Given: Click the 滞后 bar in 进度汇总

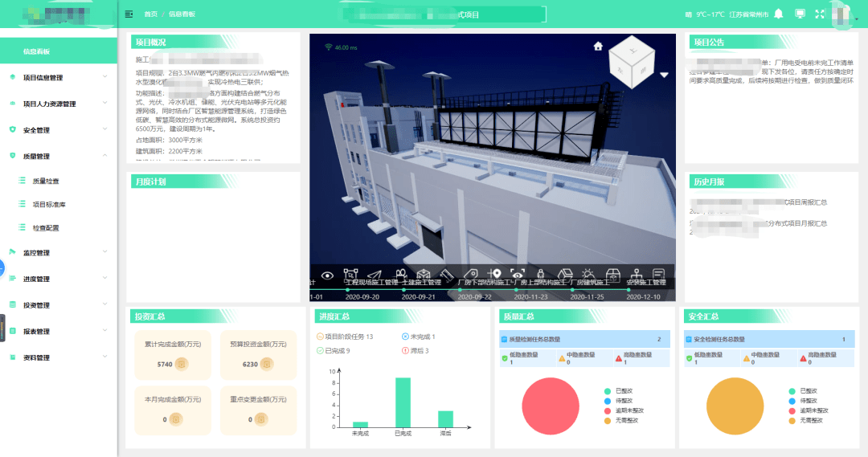Looking at the screenshot, I should [445, 418].
